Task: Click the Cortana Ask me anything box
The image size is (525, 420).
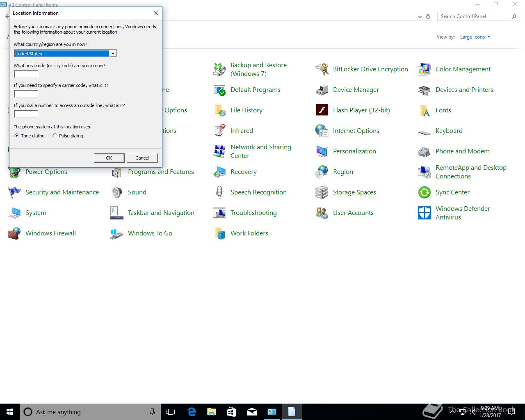Action: click(x=90, y=412)
